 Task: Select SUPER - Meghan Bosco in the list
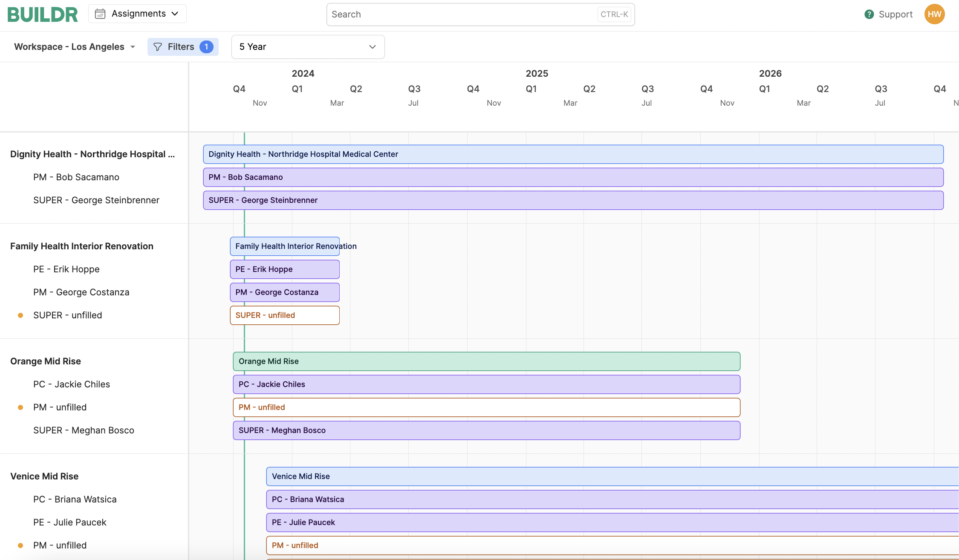[84, 430]
